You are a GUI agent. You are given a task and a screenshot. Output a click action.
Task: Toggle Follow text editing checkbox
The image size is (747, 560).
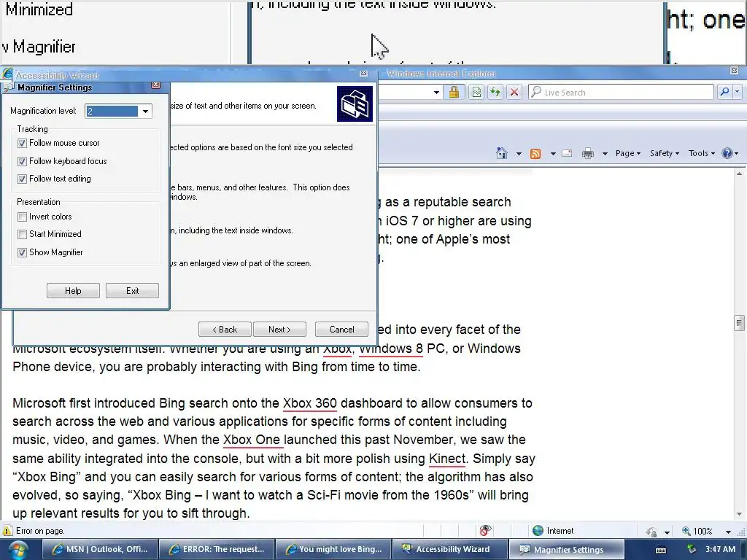click(22, 179)
